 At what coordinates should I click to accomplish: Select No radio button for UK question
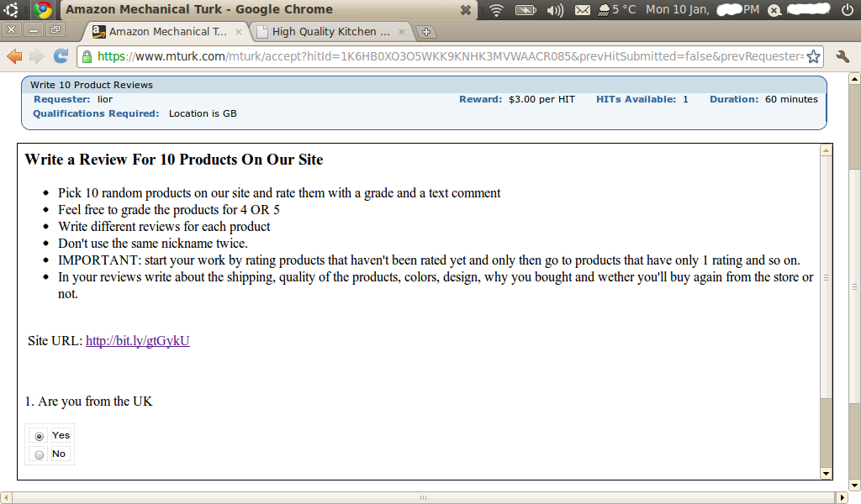tap(39, 454)
